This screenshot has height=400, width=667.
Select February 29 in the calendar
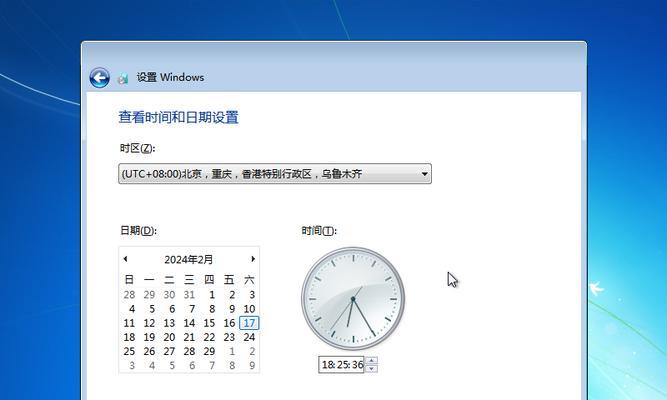pyautogui.click(x=209, y=351)
